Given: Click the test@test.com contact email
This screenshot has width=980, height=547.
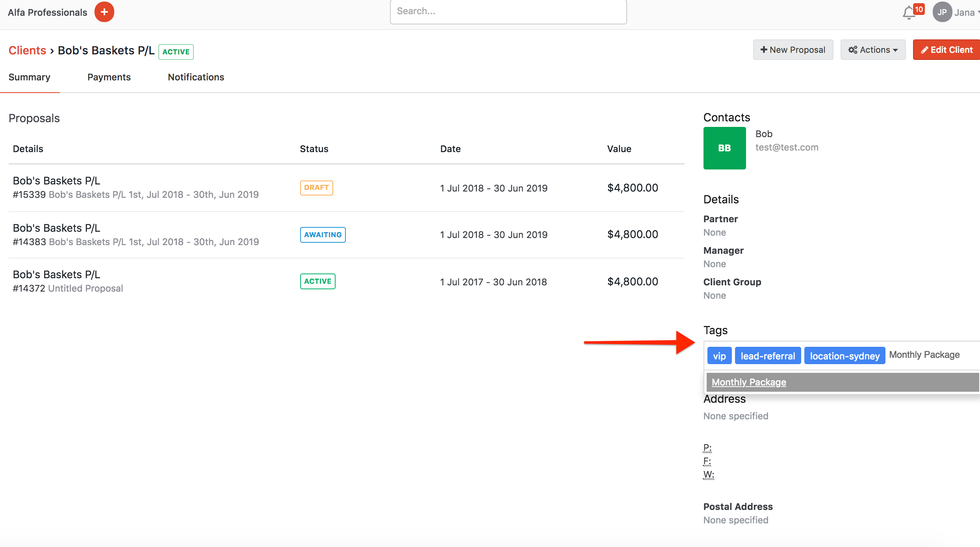Looking at the screenshot, I should click(787, 147).
